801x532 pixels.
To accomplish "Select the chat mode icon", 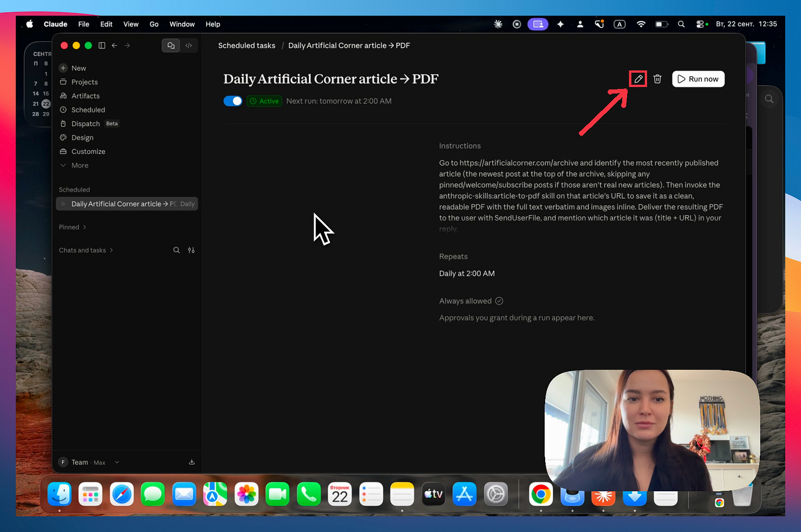I will coord(171,46).
